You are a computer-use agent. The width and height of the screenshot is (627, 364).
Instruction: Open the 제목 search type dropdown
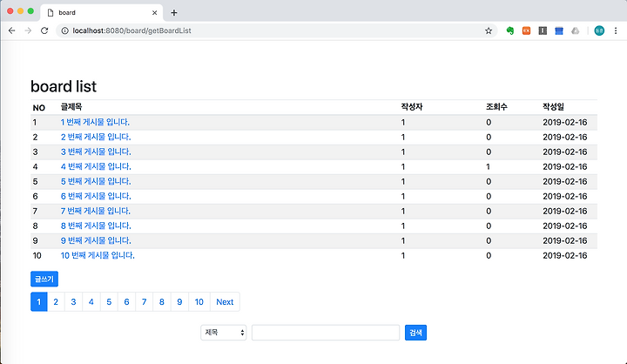click(224, 333)
